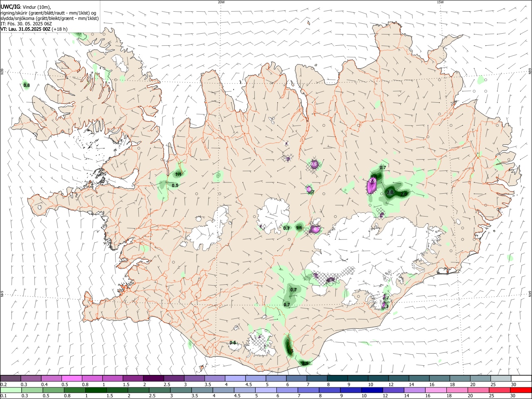
Task: Click the 9 blue swatch in lower rain scale
Action: tap(350, 390)
